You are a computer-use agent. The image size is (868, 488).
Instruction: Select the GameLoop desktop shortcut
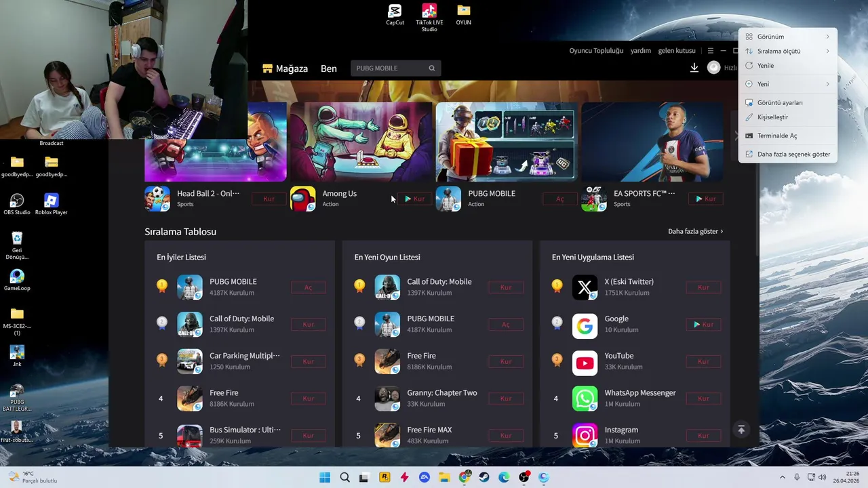click(x=17, y=280)
